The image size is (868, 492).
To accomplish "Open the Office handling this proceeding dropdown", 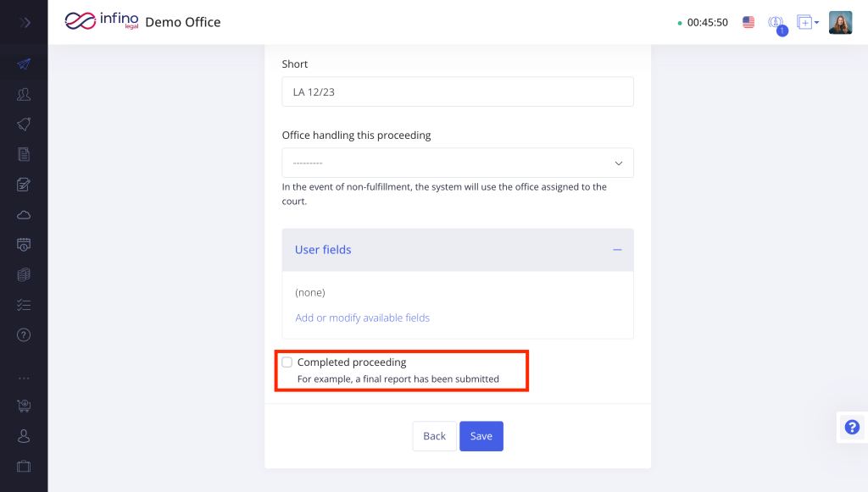I will pos(457,163).
